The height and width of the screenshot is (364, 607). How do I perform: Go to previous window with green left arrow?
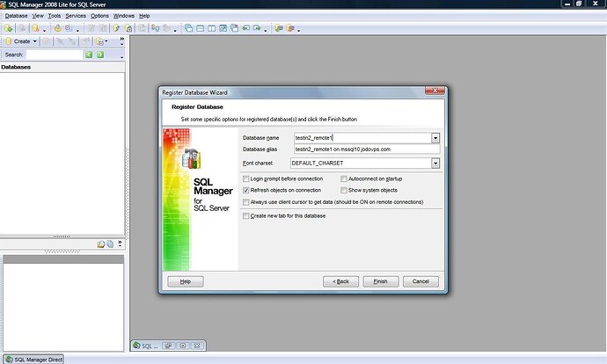tap(245, 28)
